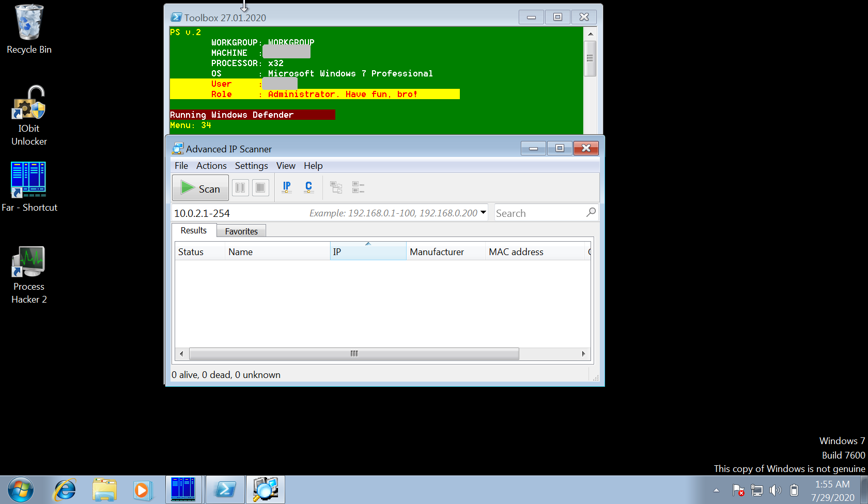The image size is (868, 504).
Task: Click the "Administrator. Have fun, bro!" role text
Action: (343, 94)
